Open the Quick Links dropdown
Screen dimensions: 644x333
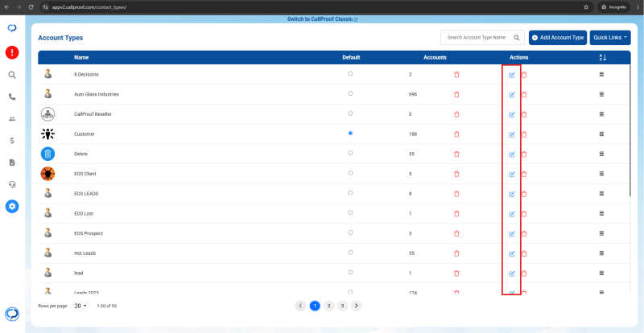pos(610,37)
